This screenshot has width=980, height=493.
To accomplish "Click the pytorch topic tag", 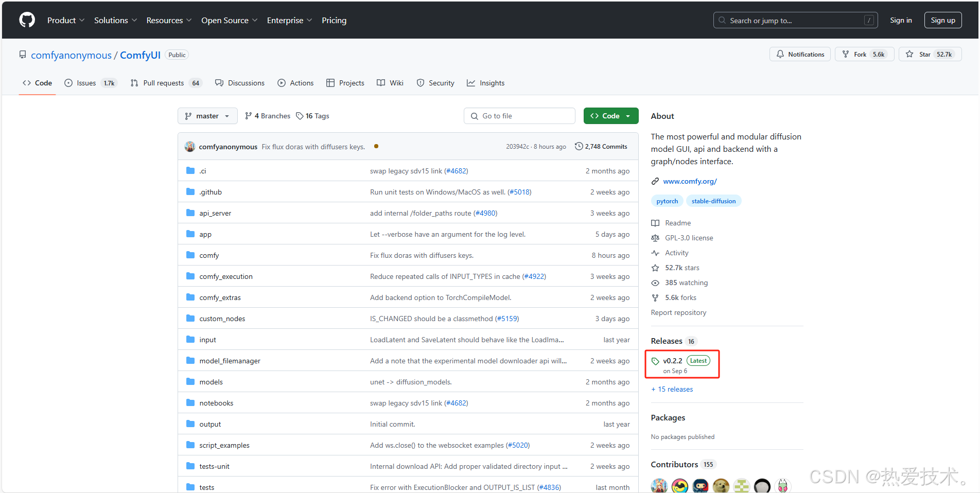I will (x=667, y=201).
